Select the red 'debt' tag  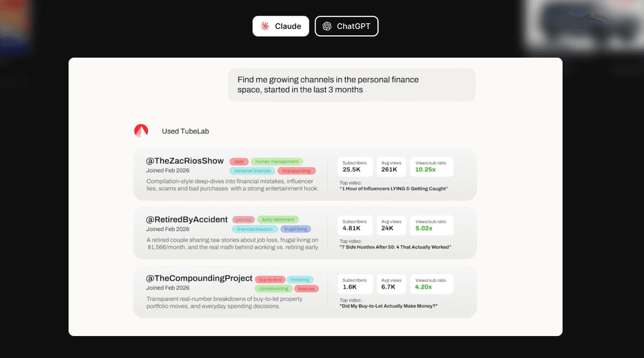[239, 161]
